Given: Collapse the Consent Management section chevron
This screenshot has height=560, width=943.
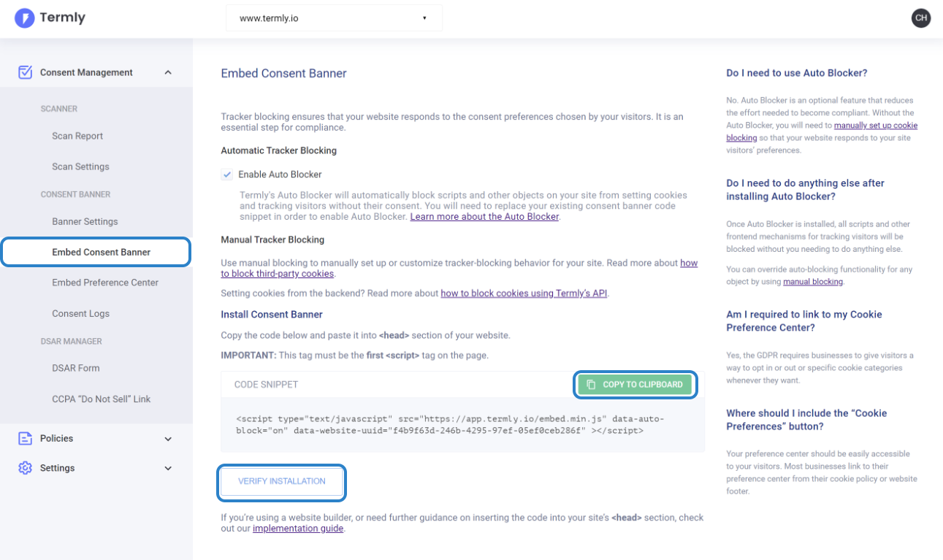Looking at the screenshot, I should coord(168,72).
